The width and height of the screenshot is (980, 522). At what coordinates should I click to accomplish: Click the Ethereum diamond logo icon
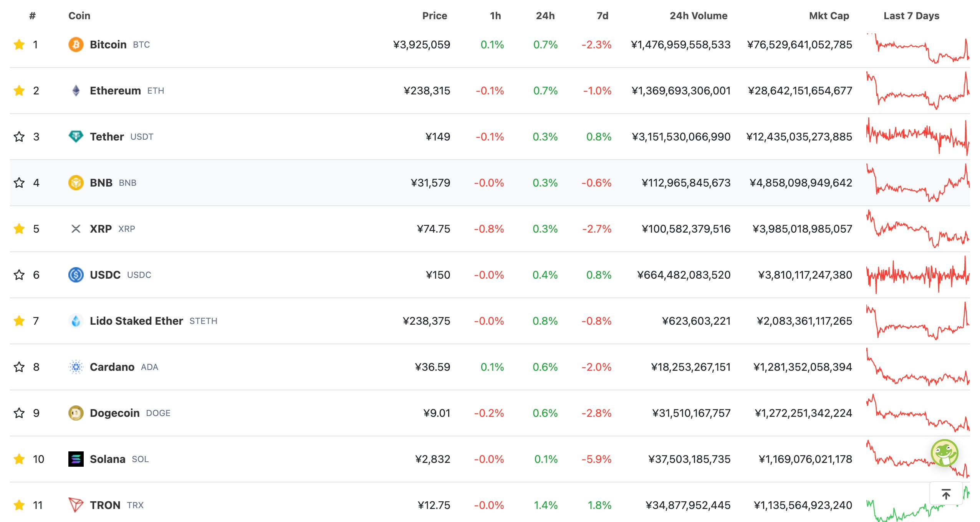click(x=76, y=91)
